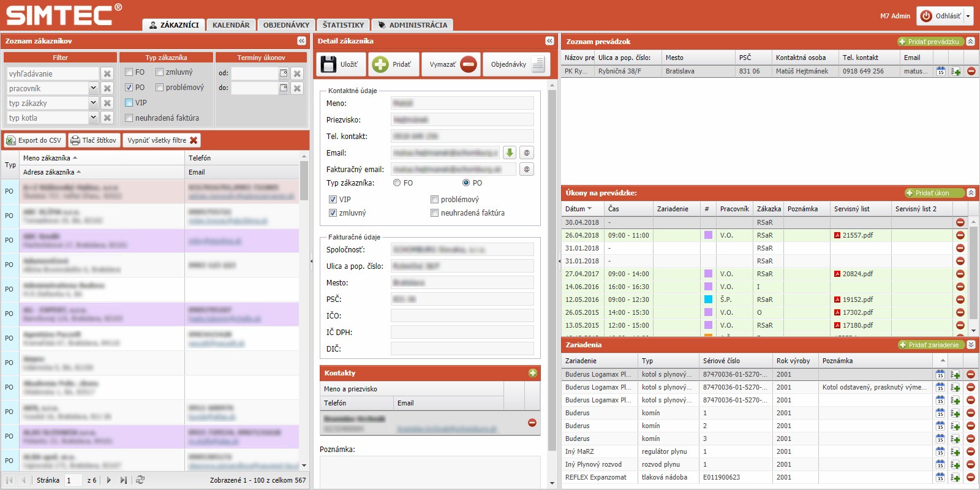Image resolution: width=980 pixels, height=490 pixels.
Task: Open the ADMINISTRÁCIA tab
Action: (412, 25)
